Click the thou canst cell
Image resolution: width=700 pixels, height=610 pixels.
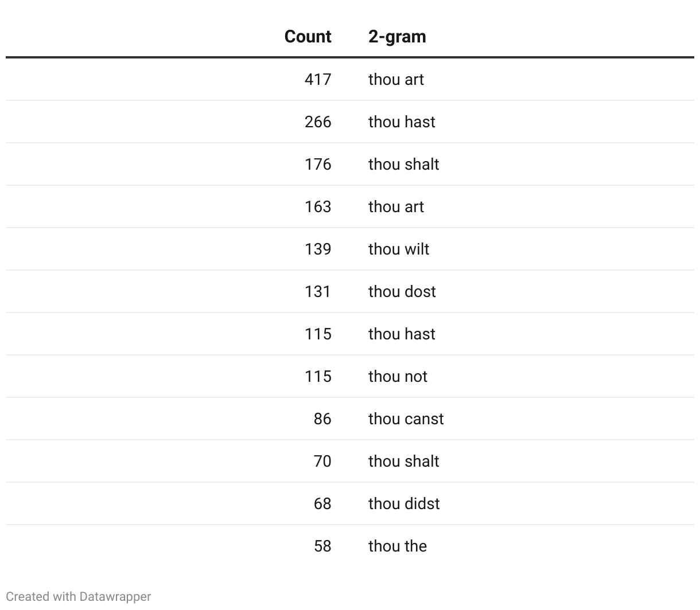pyautogui.click(x=406, y=419)
